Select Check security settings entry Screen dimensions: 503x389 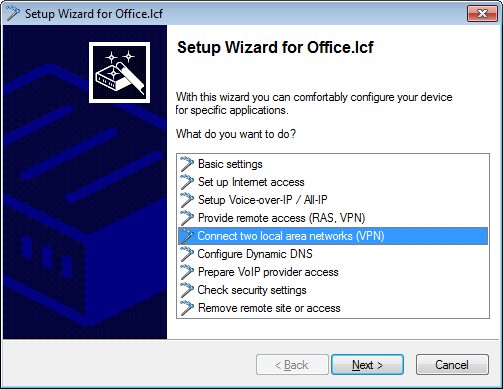333,290
